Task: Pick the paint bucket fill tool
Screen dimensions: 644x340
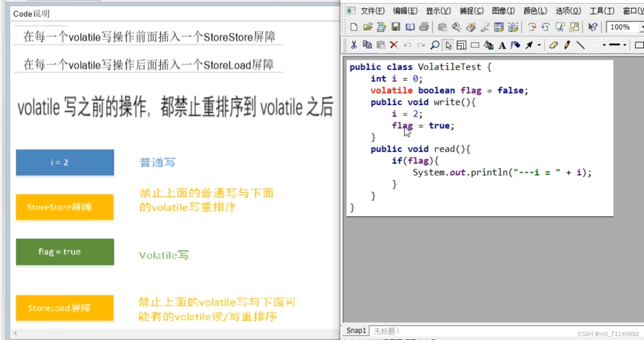Action: pos(488,45)
